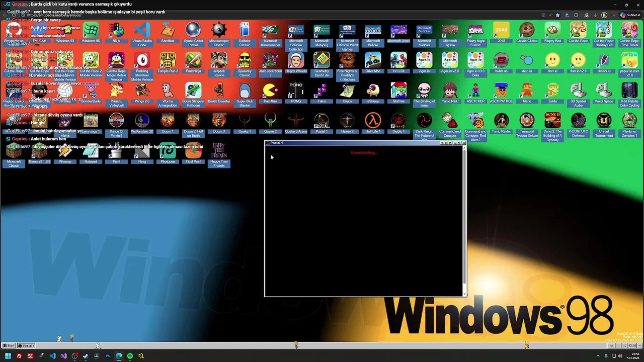Launch Friday Night Funkin' icon
Image resolution: width=644 pixels, height=362 pixels.
475,34
